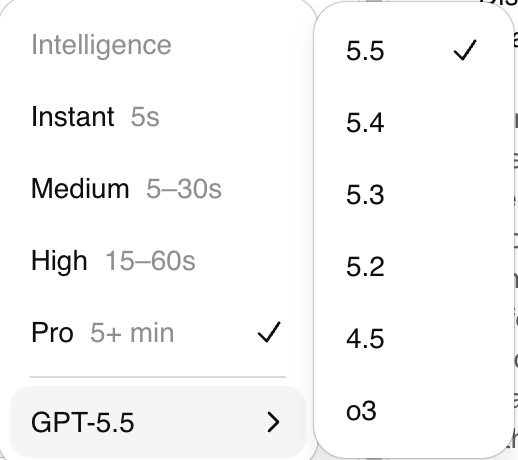Screen dimensions: 518x460
Task: Select the Pro intelligence option
Action: pos(158,333)
